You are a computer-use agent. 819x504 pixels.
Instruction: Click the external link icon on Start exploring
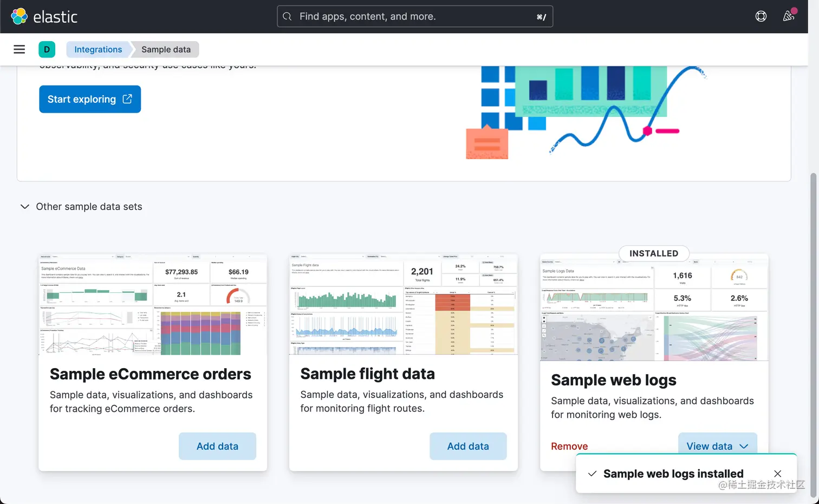pos(127,99)
